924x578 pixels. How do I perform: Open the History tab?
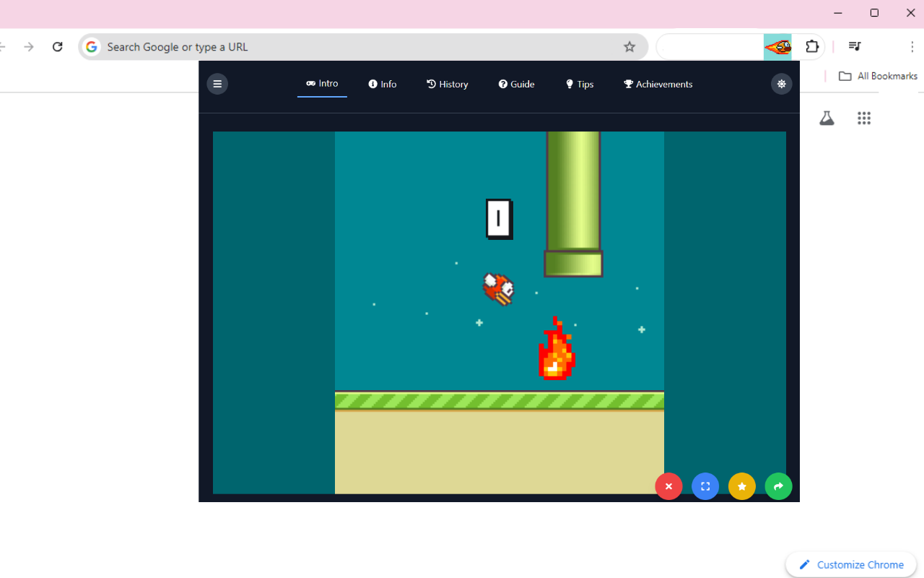[x=447, y=84]
